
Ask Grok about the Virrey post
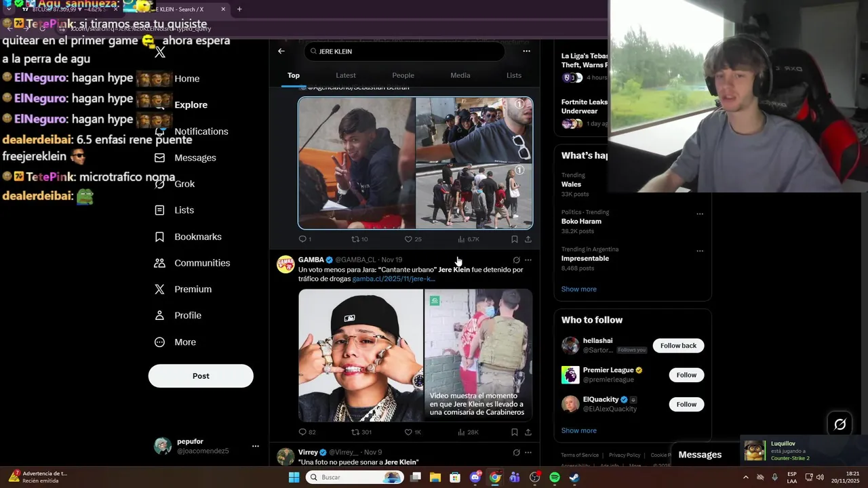point(516,452)
